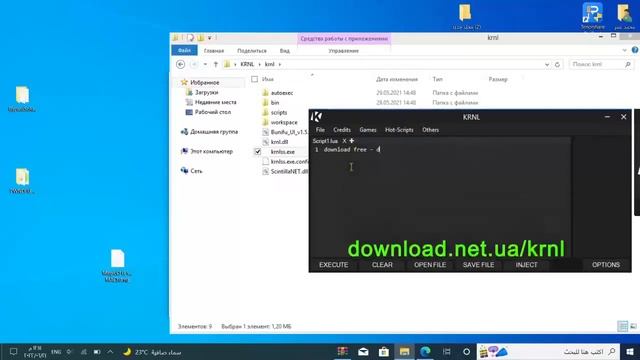Open the Файл tab in Explorer

[x=184, y=51]
